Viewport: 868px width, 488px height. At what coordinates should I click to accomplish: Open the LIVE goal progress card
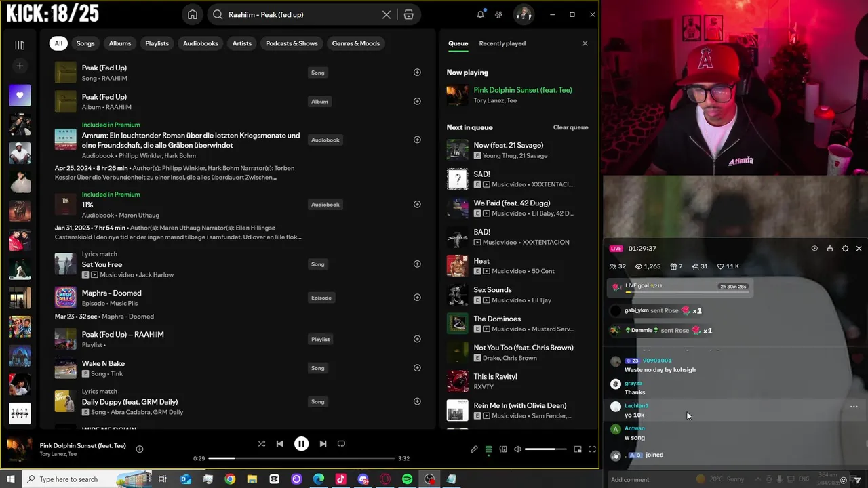[679, 287]
